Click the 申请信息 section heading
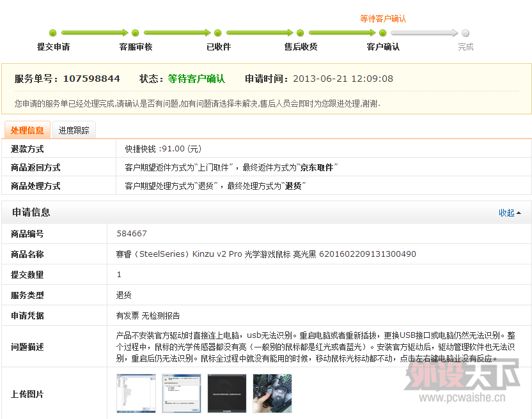 coord(31,213)
